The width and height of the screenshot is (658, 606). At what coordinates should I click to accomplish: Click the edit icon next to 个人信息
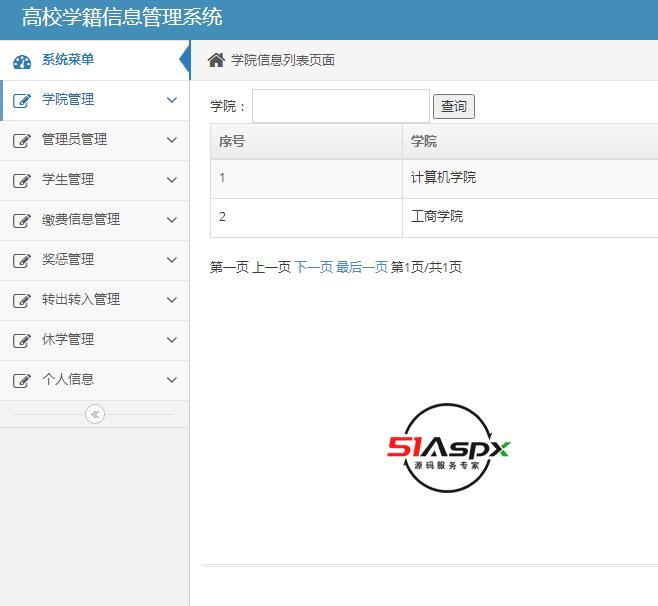click(22, 381)
